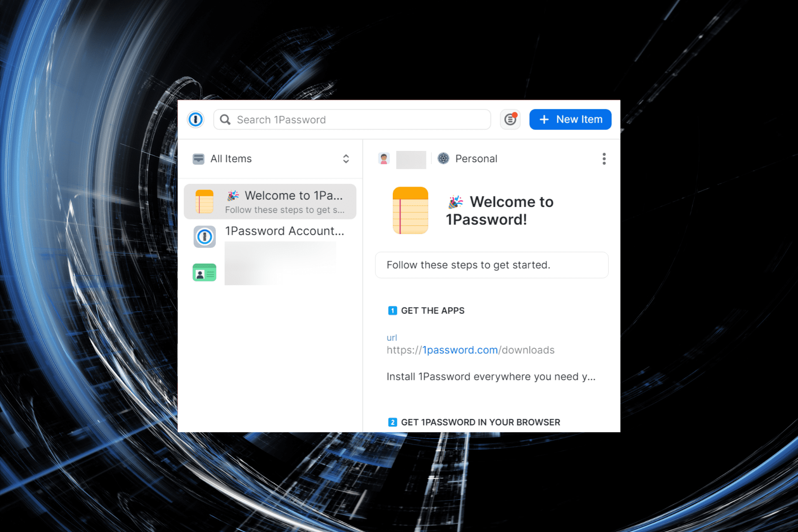This screenshot has width=798, height=532.
Task: Click the green identity card icon
Action: click(204, 273)
